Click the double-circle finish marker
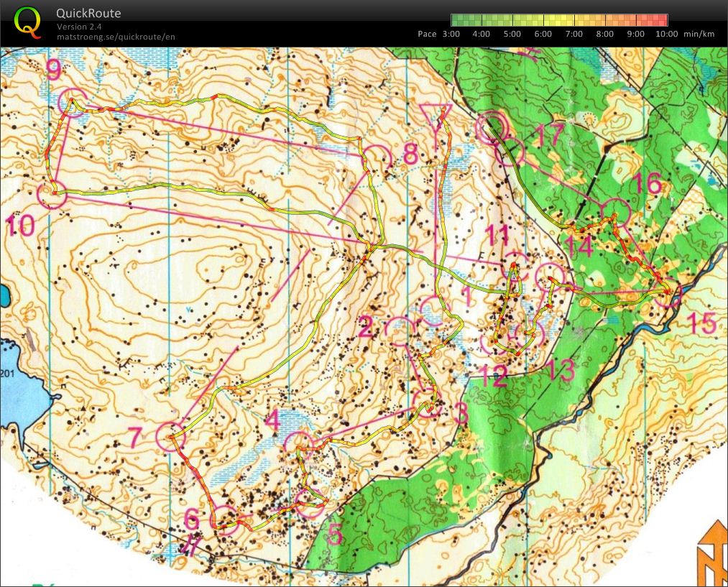This screenshot has height=587, width=728. (491, 127)
